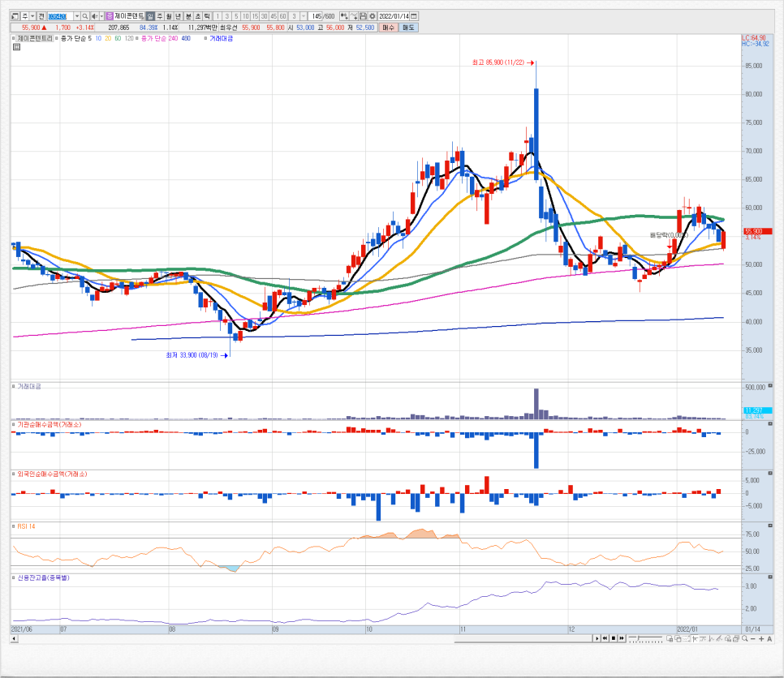The height and width of the screenshot is (678, 784).
Task: Click the RSI 14 panel title
Action: pyautogui.click(x=27, y=526)
